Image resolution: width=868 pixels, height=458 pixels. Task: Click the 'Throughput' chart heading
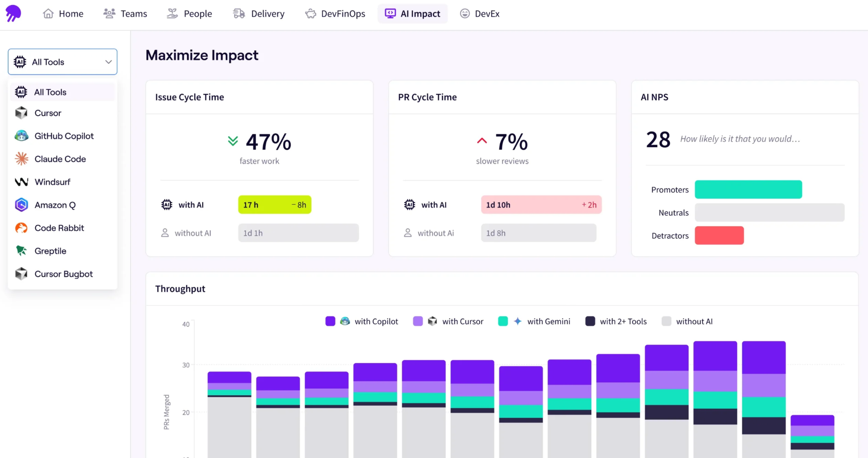[x=180, y=289]
